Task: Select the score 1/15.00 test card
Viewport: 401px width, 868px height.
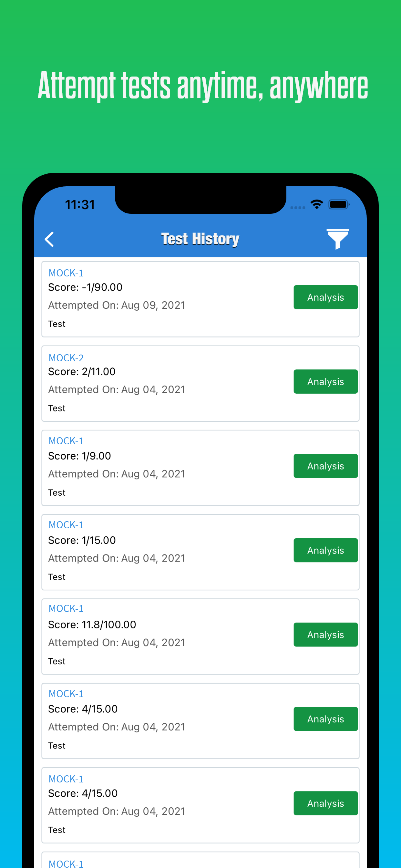Action: [x=200, y=552]
